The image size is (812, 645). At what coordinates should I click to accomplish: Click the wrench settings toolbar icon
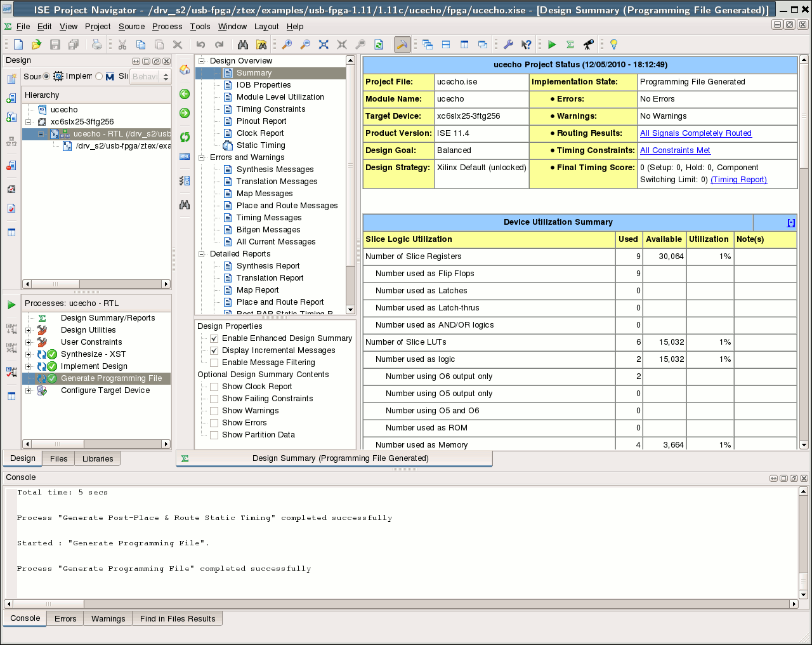pos(508,44)
